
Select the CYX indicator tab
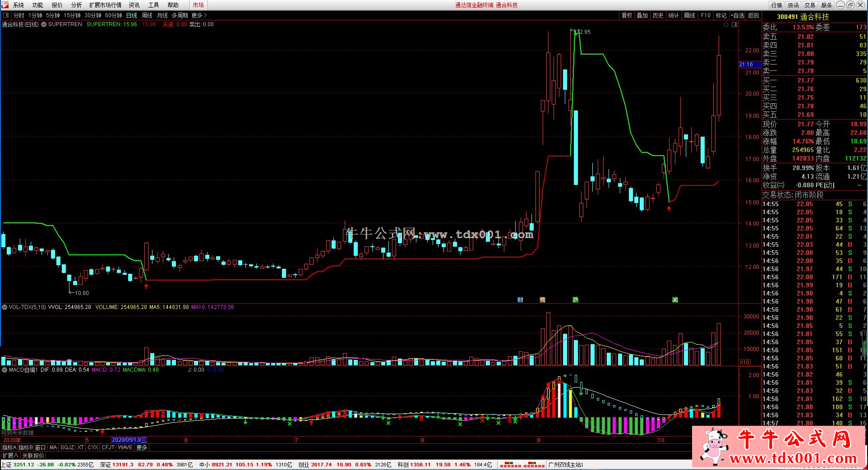93,447
